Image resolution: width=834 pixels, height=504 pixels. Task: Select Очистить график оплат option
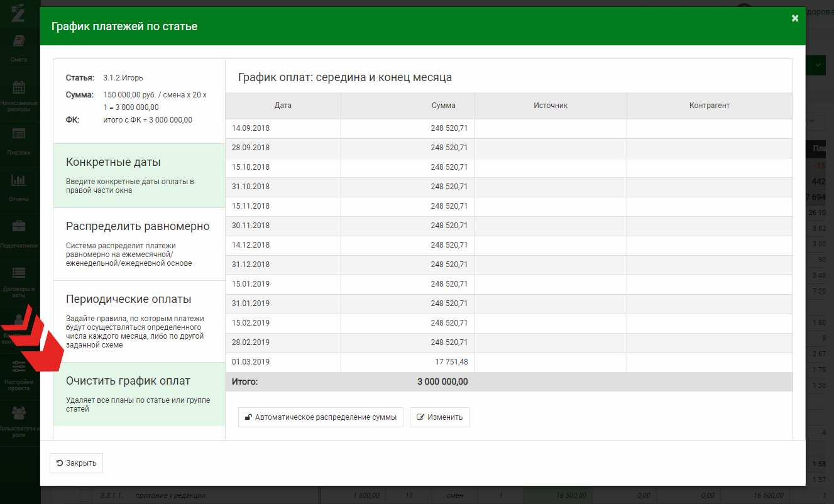pos(139,394)
